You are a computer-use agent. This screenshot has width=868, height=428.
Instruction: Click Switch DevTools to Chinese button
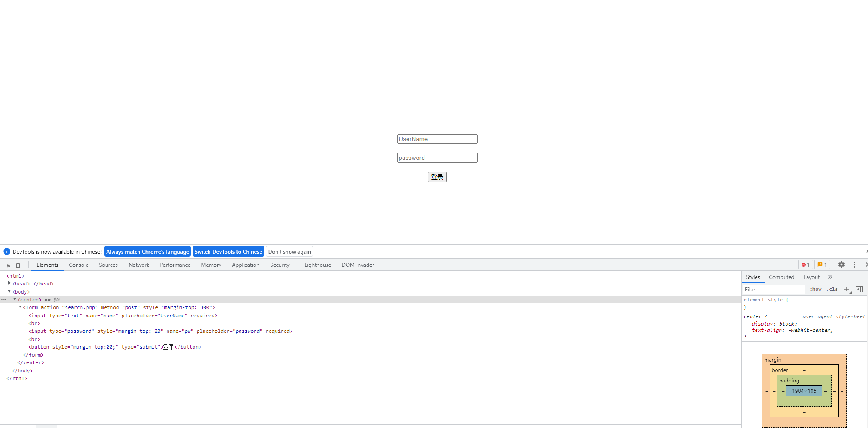click(228, 251)
